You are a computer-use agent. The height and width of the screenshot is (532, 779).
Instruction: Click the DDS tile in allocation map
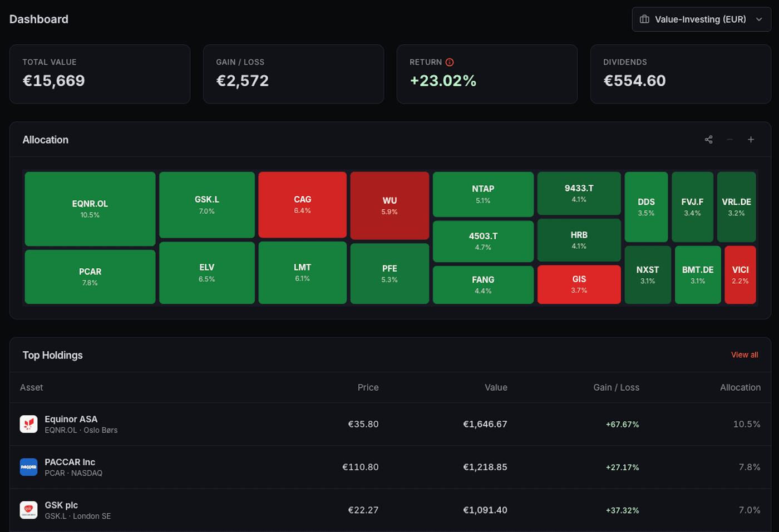pos(646,207)
